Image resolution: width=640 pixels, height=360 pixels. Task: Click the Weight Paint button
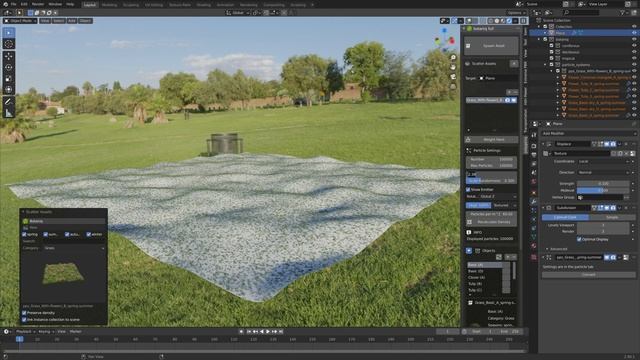click(491, 140)
